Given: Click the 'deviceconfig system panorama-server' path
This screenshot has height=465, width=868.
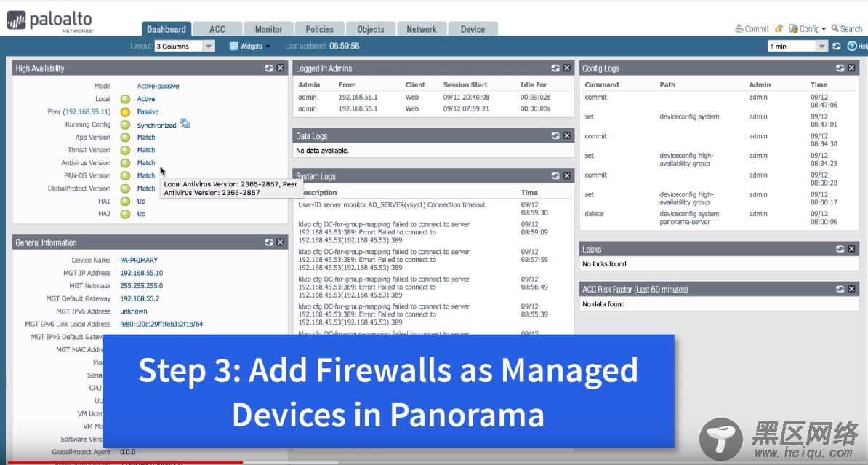Looking at the screenshot, I should coord(689,218).
